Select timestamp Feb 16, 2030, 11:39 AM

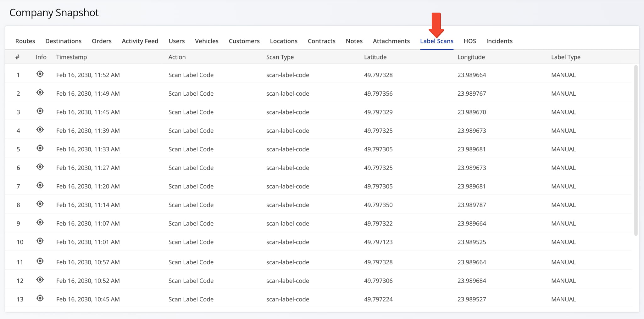point(88,131)
